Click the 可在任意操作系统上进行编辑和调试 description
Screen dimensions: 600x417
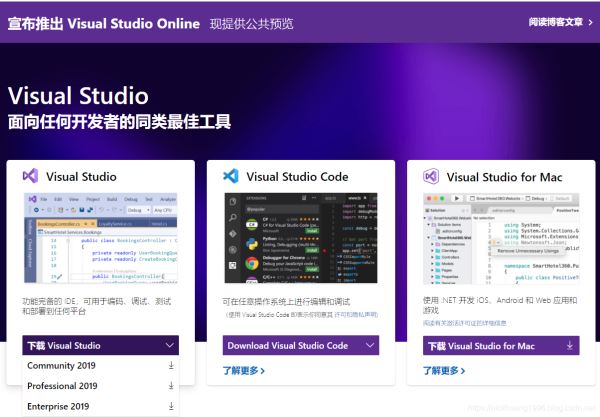pos(286,301)
